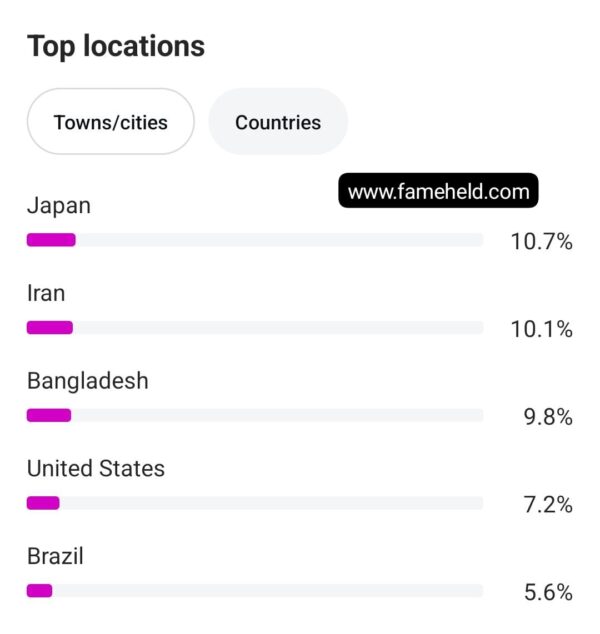
Task: Click the 5.6% Brazil value
Action: click(x=548, y=592)
